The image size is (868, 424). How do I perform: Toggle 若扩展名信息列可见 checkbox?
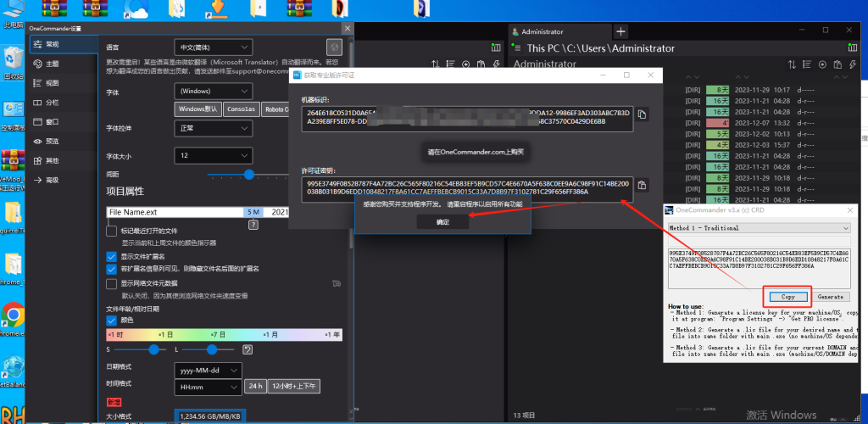(x=111, y=269)
